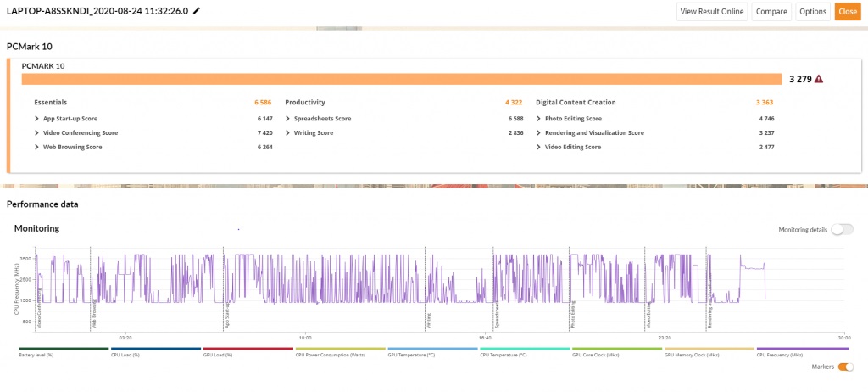Open the Spreadsheets Score chevron
This screenshot has height=392, width=868.
288,119
